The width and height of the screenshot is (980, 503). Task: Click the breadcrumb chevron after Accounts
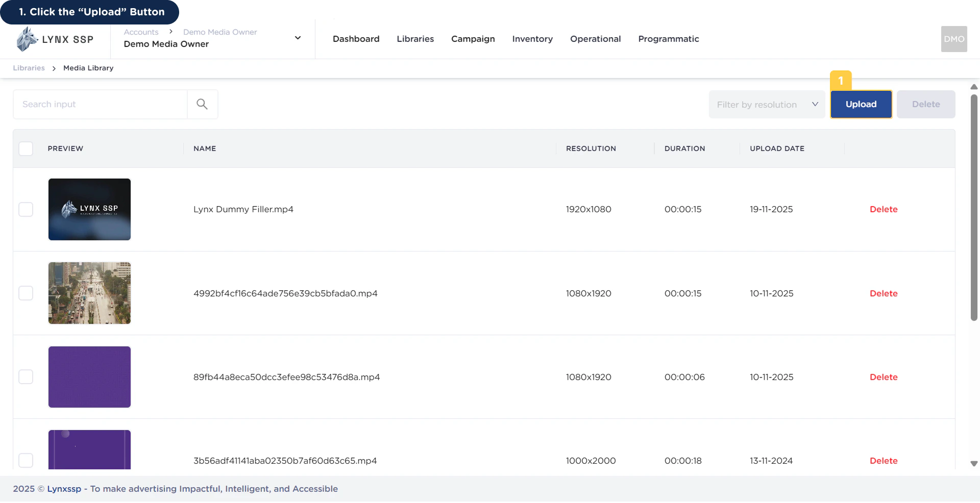tap(171, 32)
